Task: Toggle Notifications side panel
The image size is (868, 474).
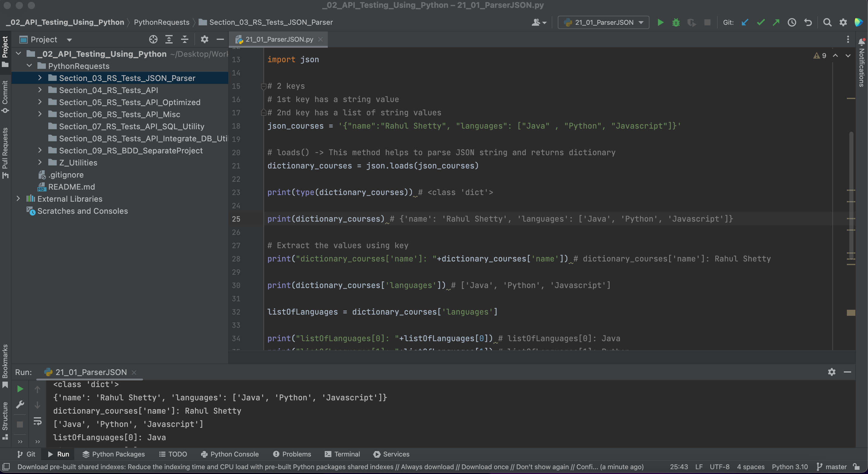Action: tap(862, 63)
